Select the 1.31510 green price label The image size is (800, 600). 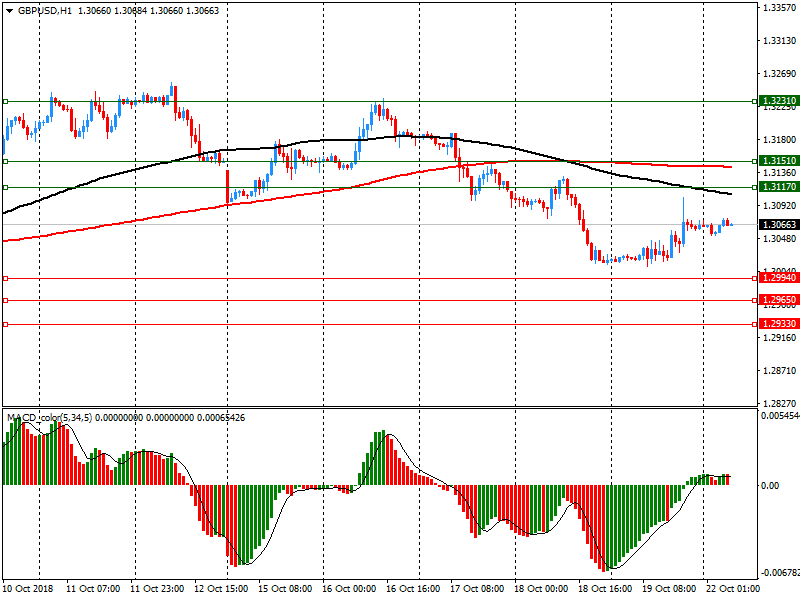[x=778, y=161]
